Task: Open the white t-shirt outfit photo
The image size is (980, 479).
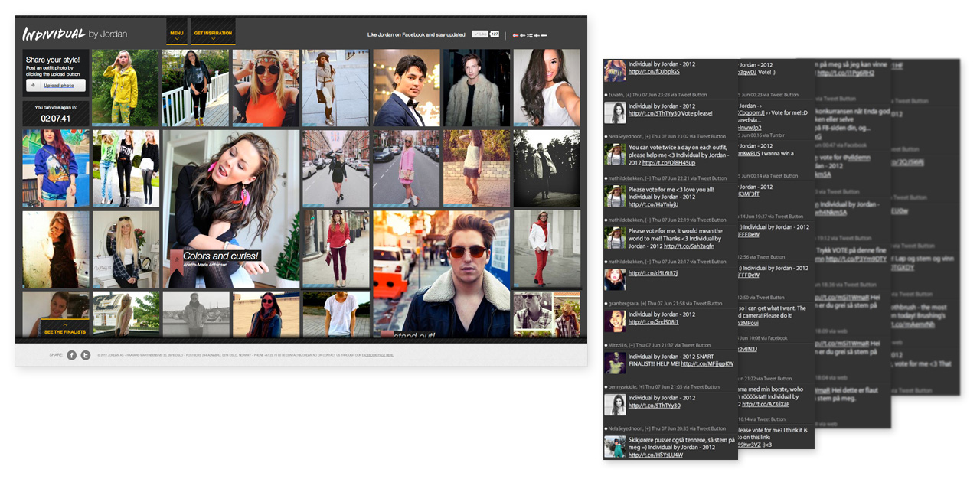Action: tap(336, 314)
